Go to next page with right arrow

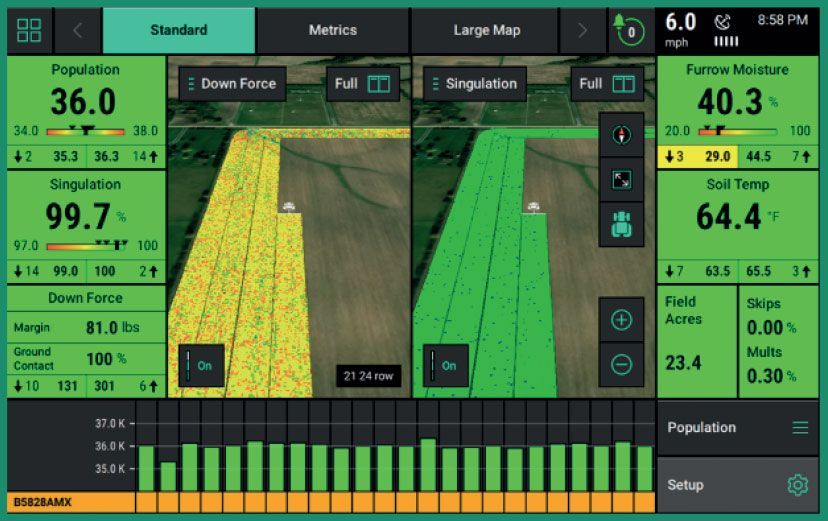pyautogui.click(x=583, y=30)
